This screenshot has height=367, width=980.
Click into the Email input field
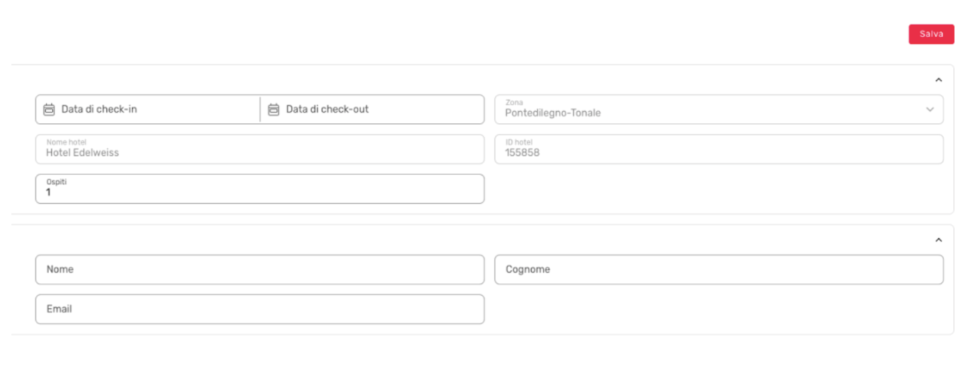tap(260, 309)
